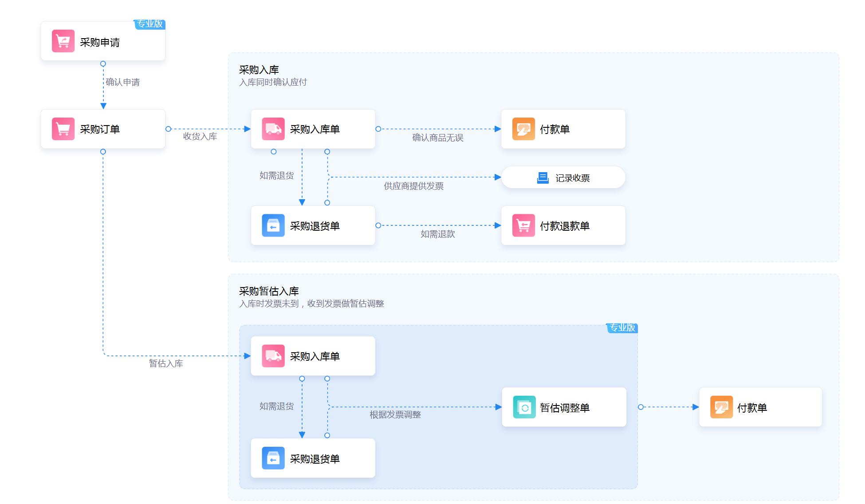Click the 采购订单 cart icon
The width and height of the screenshot is (865, 504).
point(63,129)
